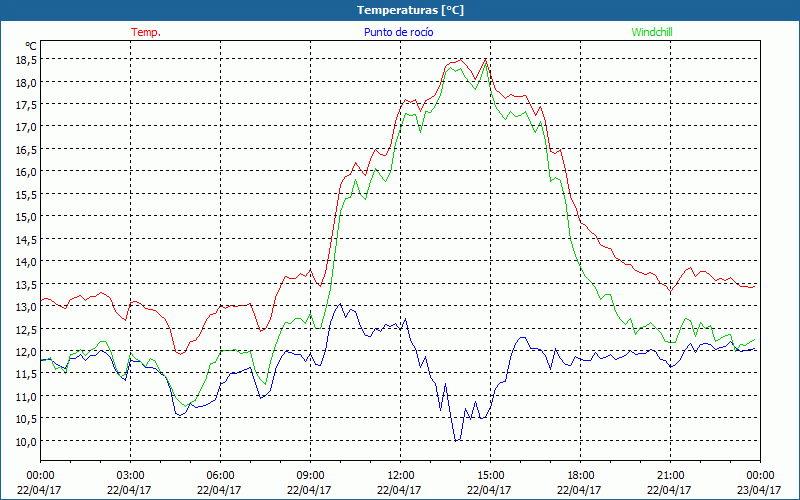Click the "15,5" y-axis value
The width and height of the screenshot is (800, 500).
(27, 194)
